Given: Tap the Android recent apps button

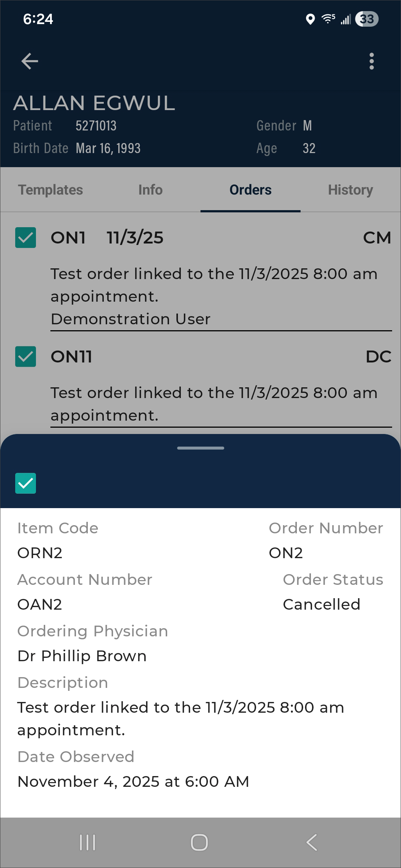Looking at the screenshot, I should pos(87,842).
